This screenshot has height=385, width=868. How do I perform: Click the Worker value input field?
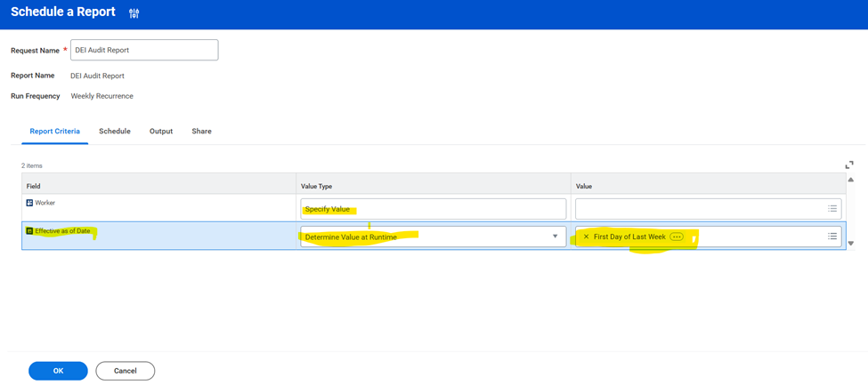(x=699, y=209)
